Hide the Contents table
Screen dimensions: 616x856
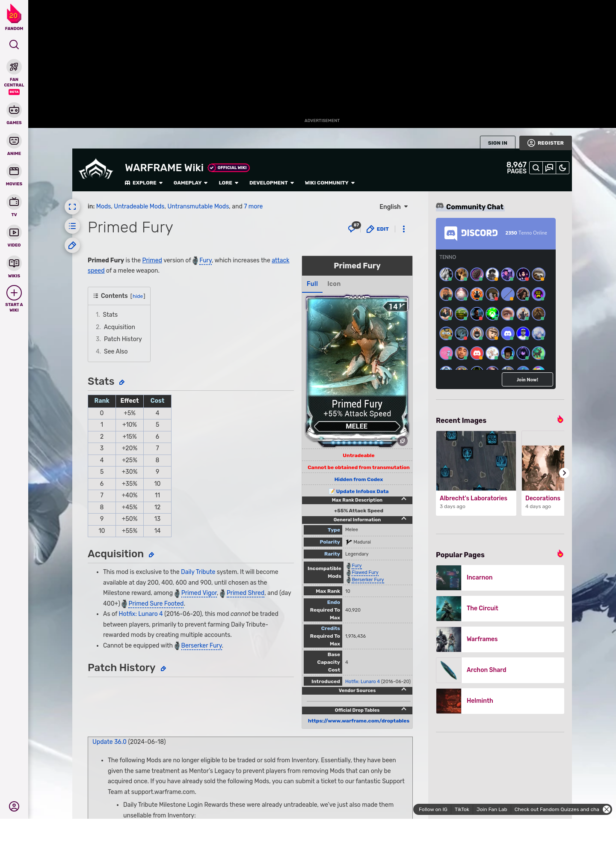point(138,296)
